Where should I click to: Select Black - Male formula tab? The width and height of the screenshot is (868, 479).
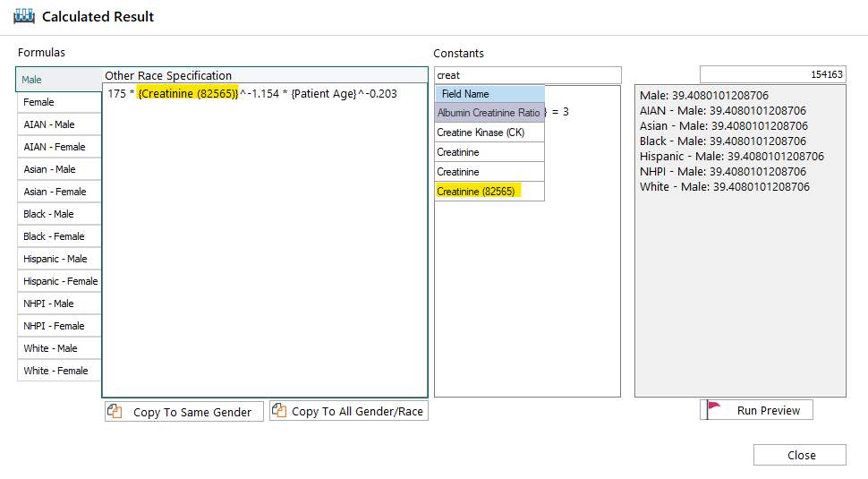coord(59,214)
